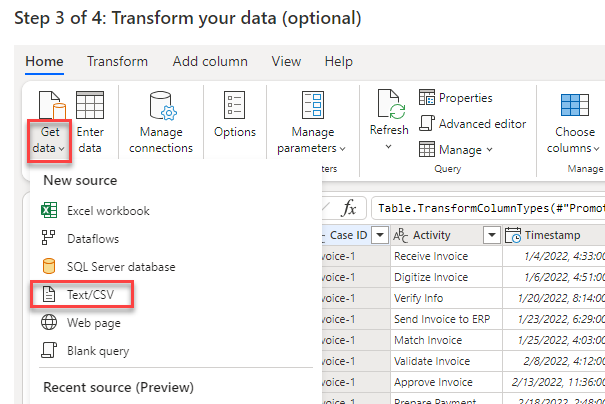The height and width of the screenshot is (404, 605).
Task: Switch to the Home tab
Action: point(44,61)
